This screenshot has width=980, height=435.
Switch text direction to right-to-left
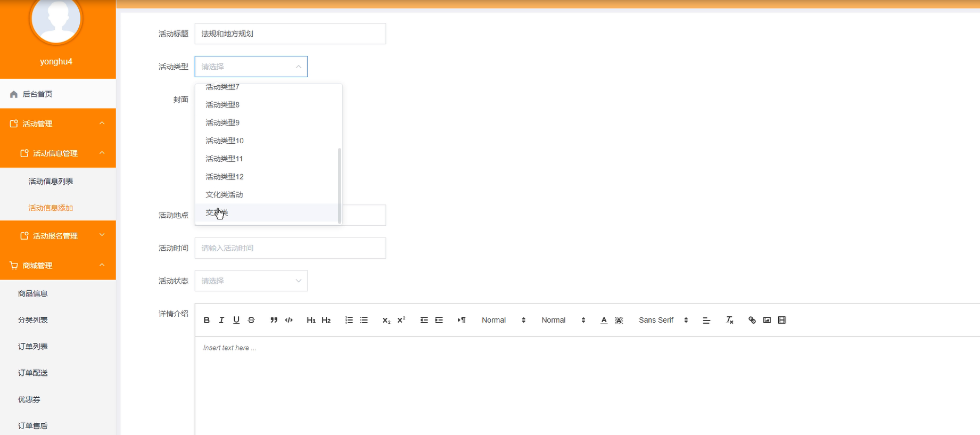(x=462, y=320)
